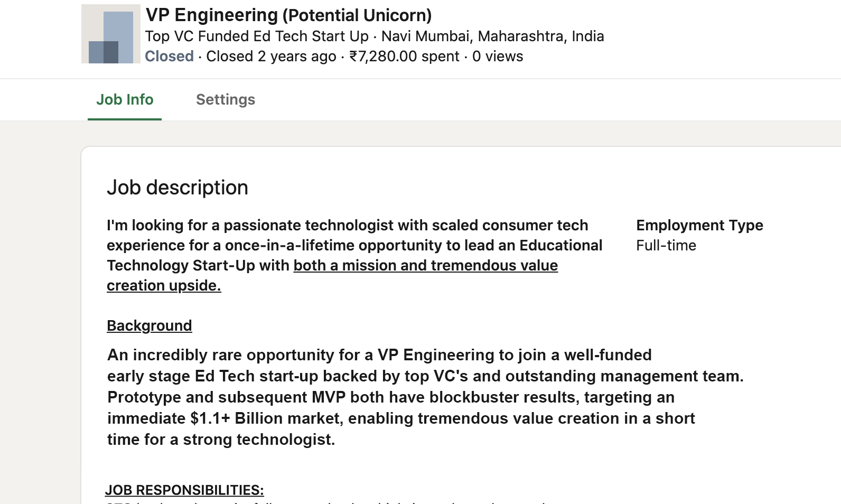Click the Full-time employment value
Screen dimensions: 841x504
click(x=666, y=245)
